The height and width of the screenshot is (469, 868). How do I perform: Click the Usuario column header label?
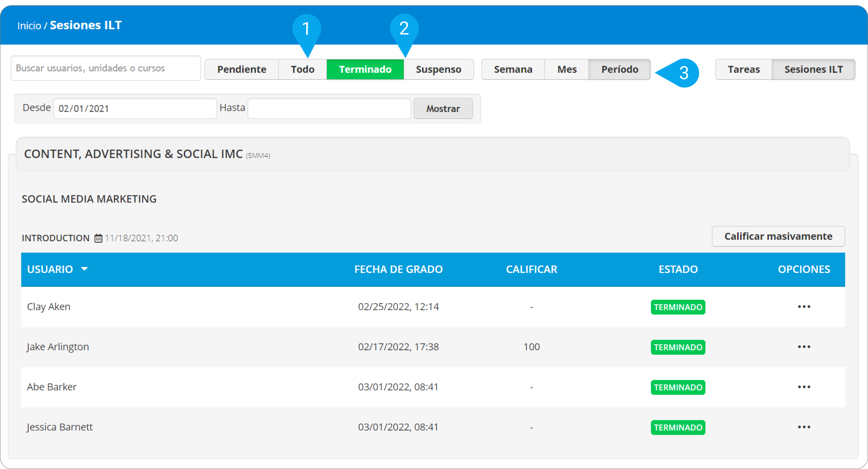pos(50,269)
